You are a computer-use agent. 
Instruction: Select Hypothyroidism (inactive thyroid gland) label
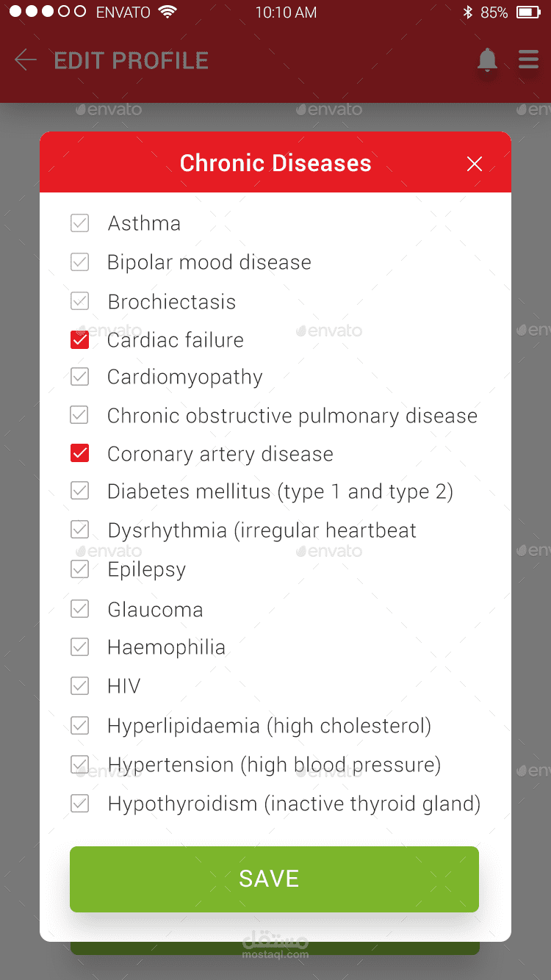[294, 804]
